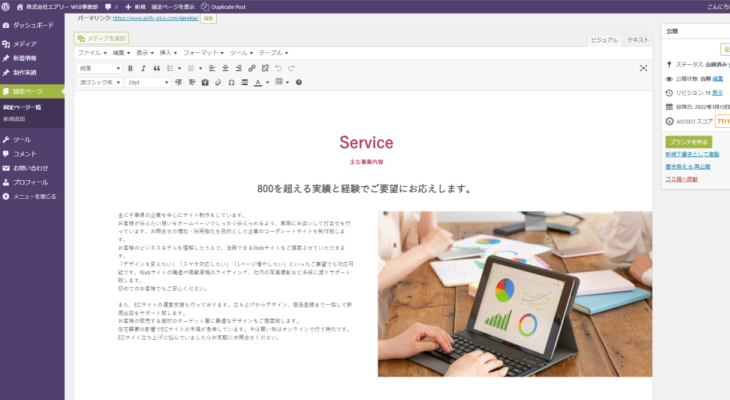Image resolution: width=730 pixels, height=400 pixels.
Task: Toggle bold formatting in editor toolbar
Action: [130, 68]
